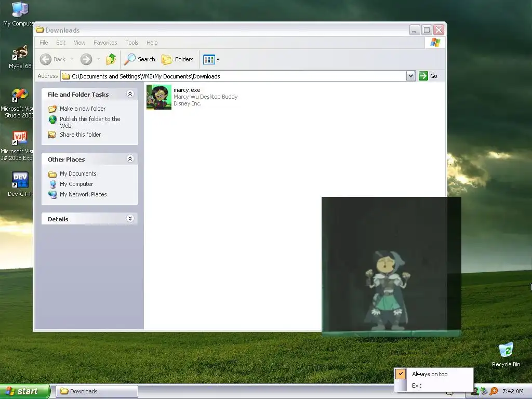Select the marcy.exe file name
Viewport: 532px width, 399px height.
click(x=187, y=90)
